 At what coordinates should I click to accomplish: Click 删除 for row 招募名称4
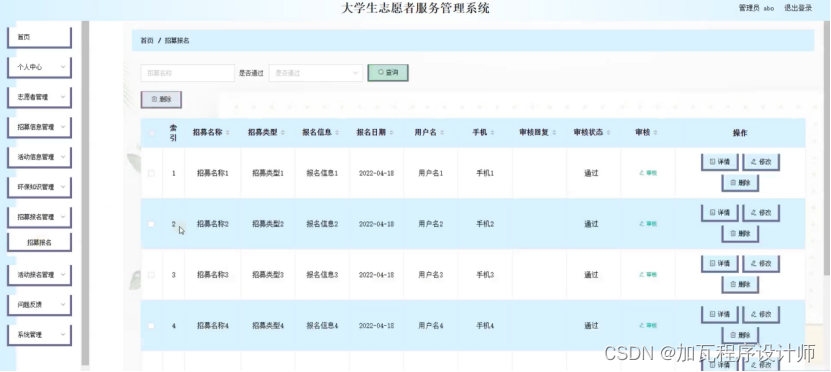tap(740, 335)
